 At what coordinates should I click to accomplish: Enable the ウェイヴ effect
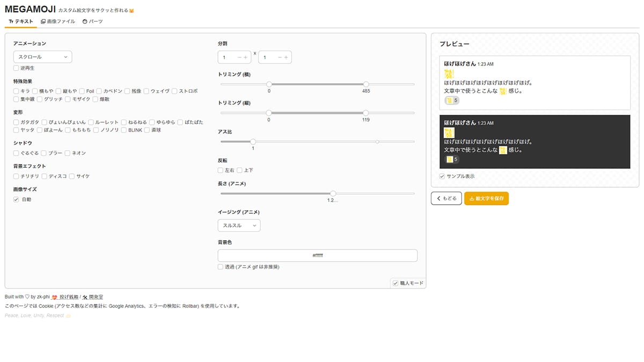click(146, 91)
